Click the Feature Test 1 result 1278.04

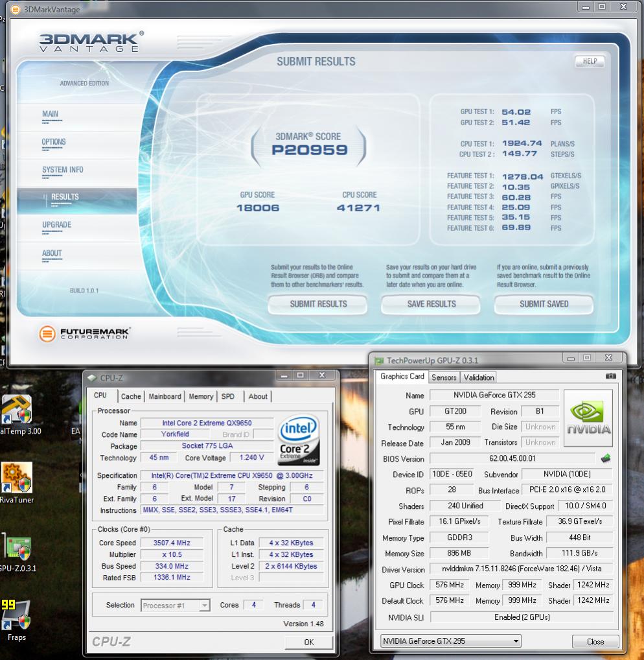pos(522,176)
